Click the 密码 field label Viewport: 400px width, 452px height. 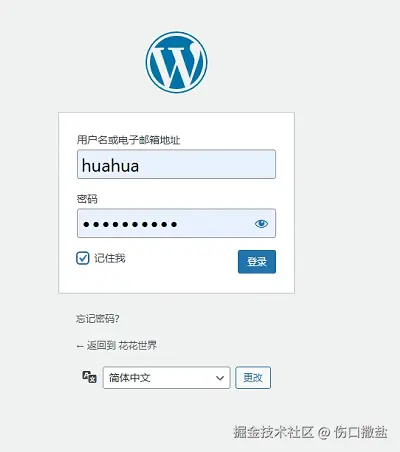pyautogui.click(x=87, y=199)
